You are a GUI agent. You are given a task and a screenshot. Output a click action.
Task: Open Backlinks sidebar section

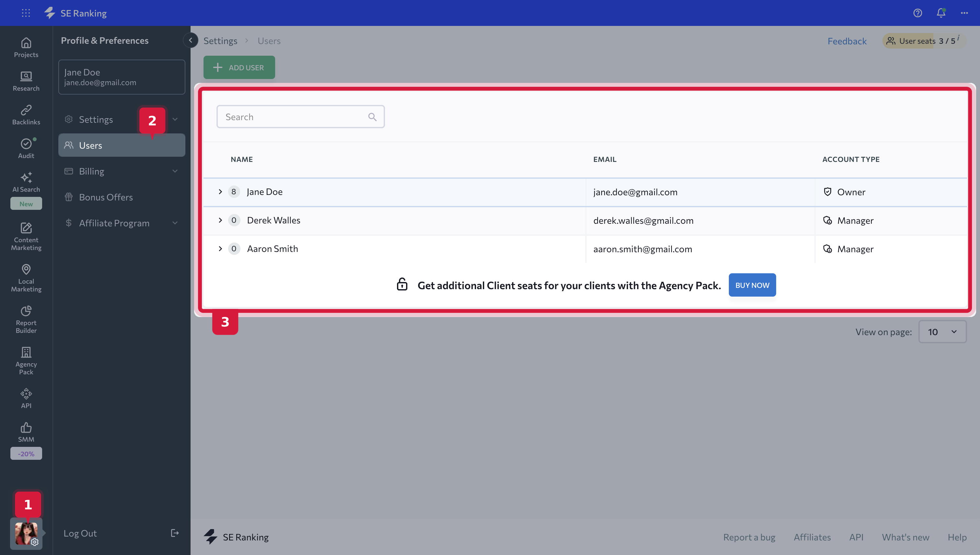(26, 115)
